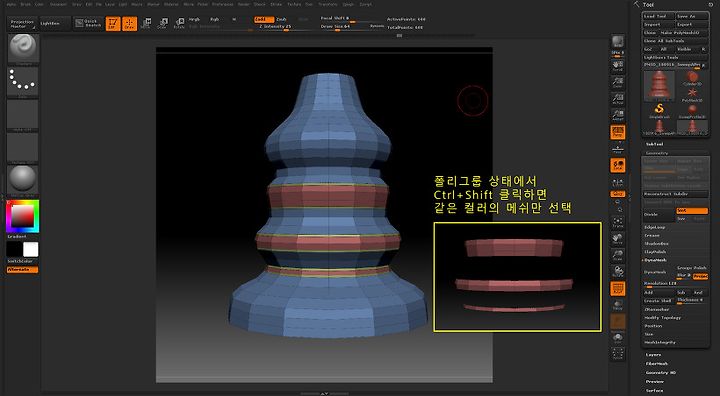This screenshot has width=720, height=396.
Task: Pick a color in the color picker square
Action: click(x=22, y=216)
